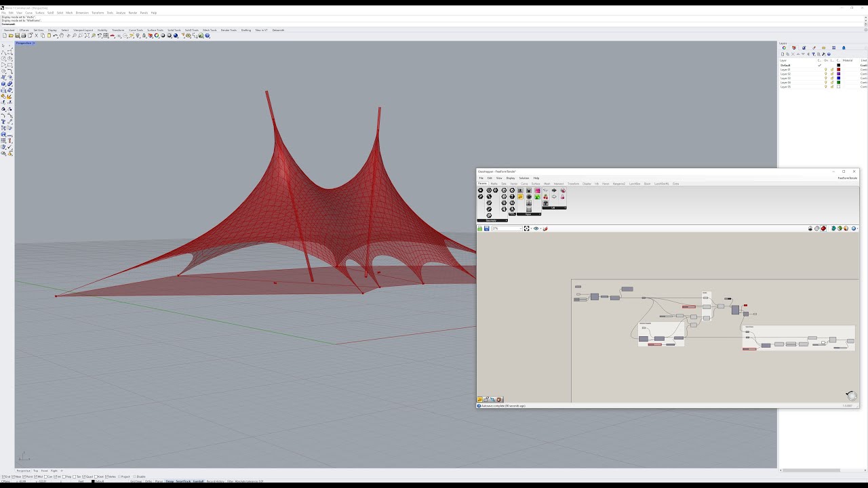Toggle the Mid object snap checkbox

[35, 476]
